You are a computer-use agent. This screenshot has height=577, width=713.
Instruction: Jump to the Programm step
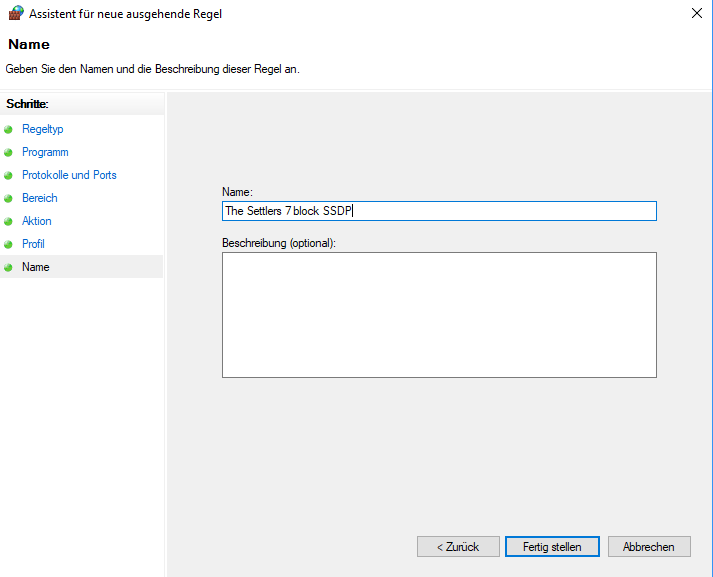(45, 152)
